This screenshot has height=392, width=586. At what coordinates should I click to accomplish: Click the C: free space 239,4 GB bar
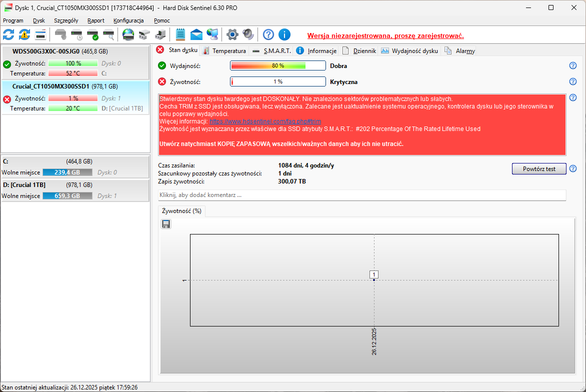coord(67,172)
